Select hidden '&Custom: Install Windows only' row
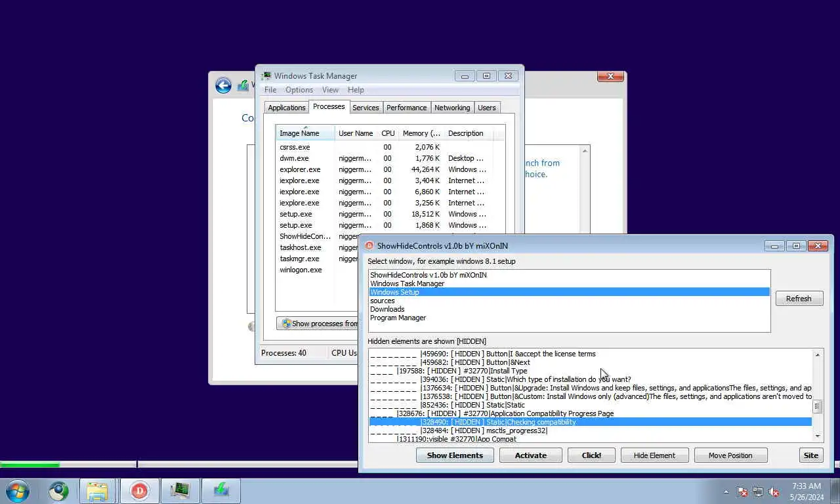This screenshot has width=840, height=504. tap(591, 396)
